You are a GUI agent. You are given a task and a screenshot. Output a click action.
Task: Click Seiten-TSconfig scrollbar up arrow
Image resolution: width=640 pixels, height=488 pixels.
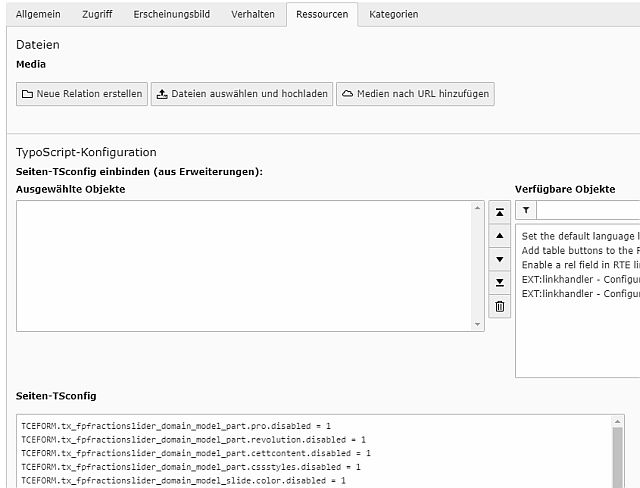(x=617, y=421)
